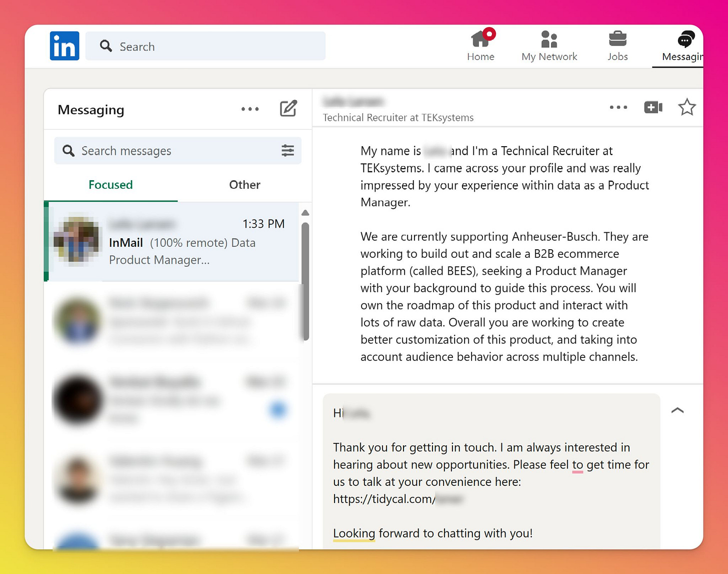728x574 pixels.
Task: Open conversation more options menu
Action: (618, 107)
